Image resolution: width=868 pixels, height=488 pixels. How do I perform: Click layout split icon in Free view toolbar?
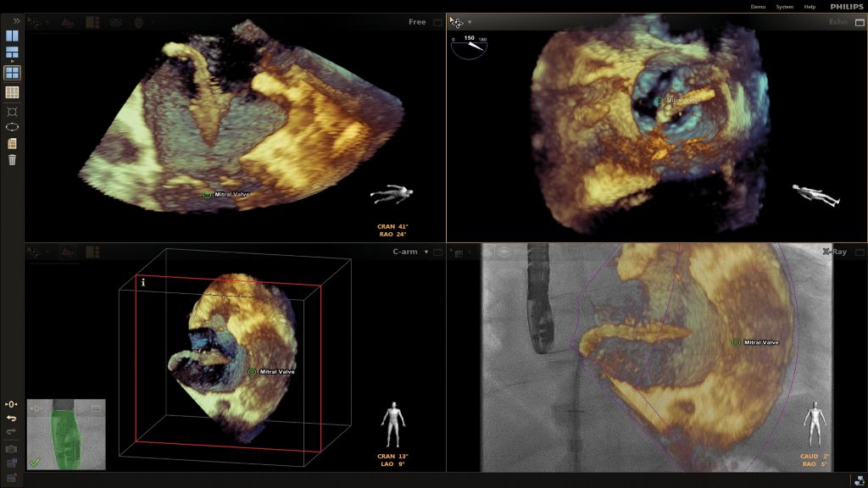92,22
